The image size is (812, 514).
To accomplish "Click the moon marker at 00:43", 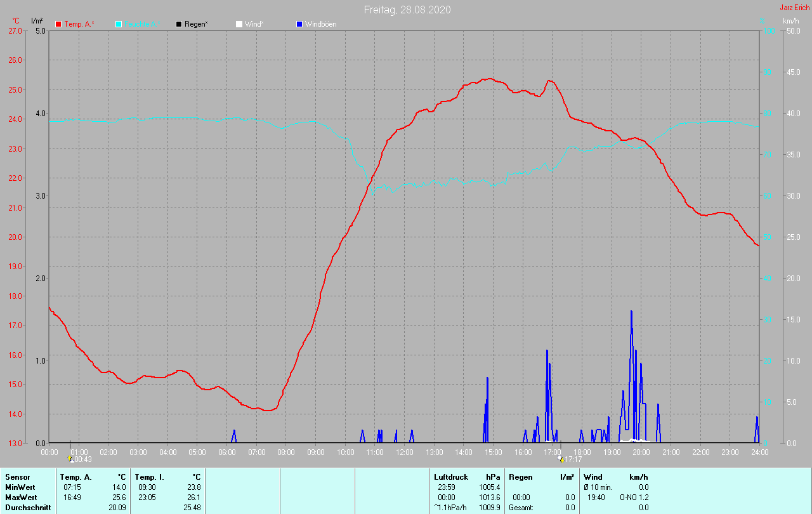I will point(70,458).
